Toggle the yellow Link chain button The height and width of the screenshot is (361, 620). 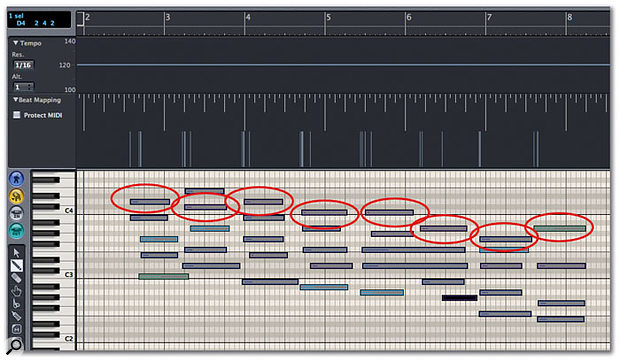pos(16,196)
